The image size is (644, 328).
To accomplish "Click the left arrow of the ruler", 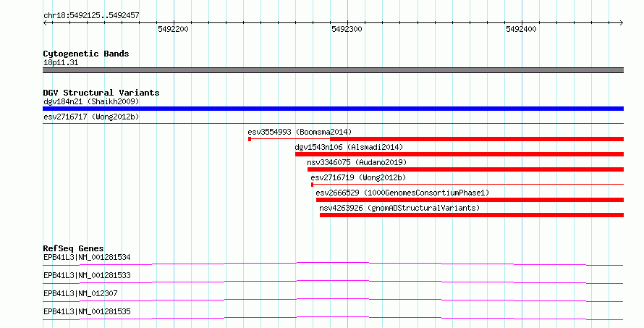I will click(45, 22).
